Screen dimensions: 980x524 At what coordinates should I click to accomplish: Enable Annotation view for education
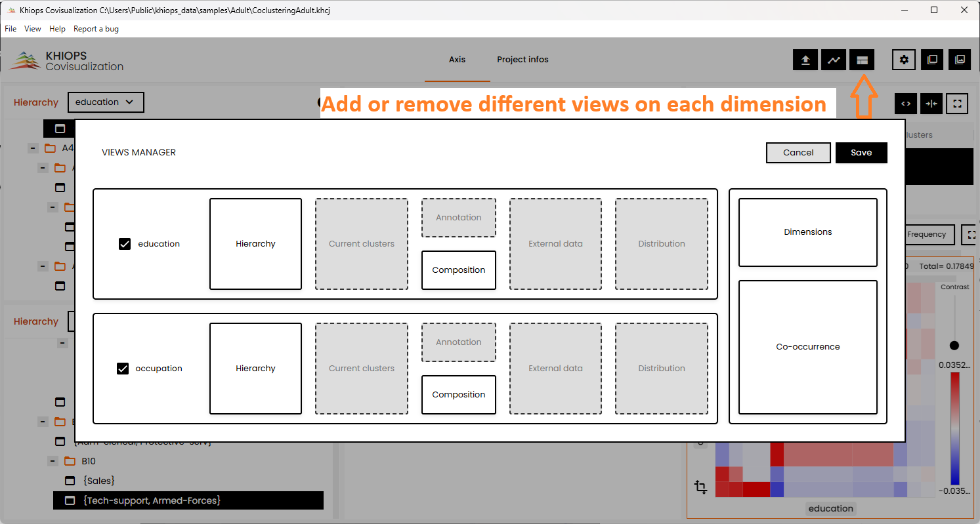click(459, 218)
